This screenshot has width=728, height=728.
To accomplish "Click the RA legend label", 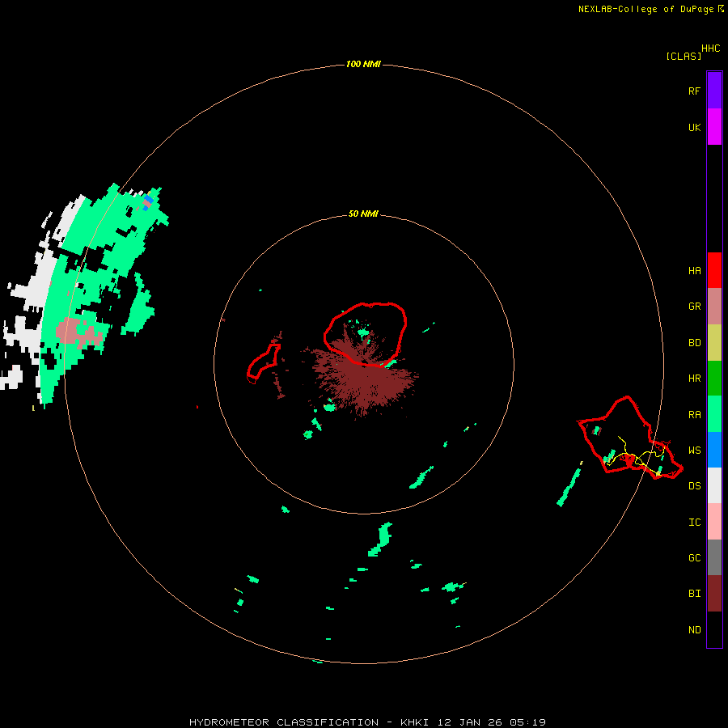I will 694,415.
